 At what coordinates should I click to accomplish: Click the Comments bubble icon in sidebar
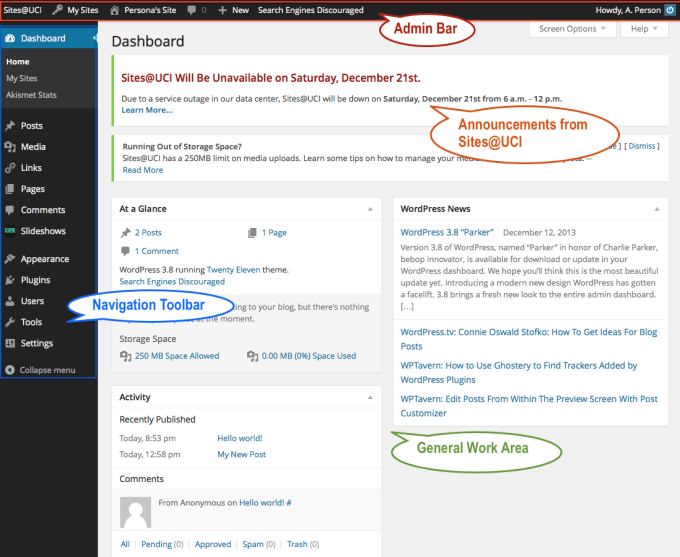click(10, 210)
